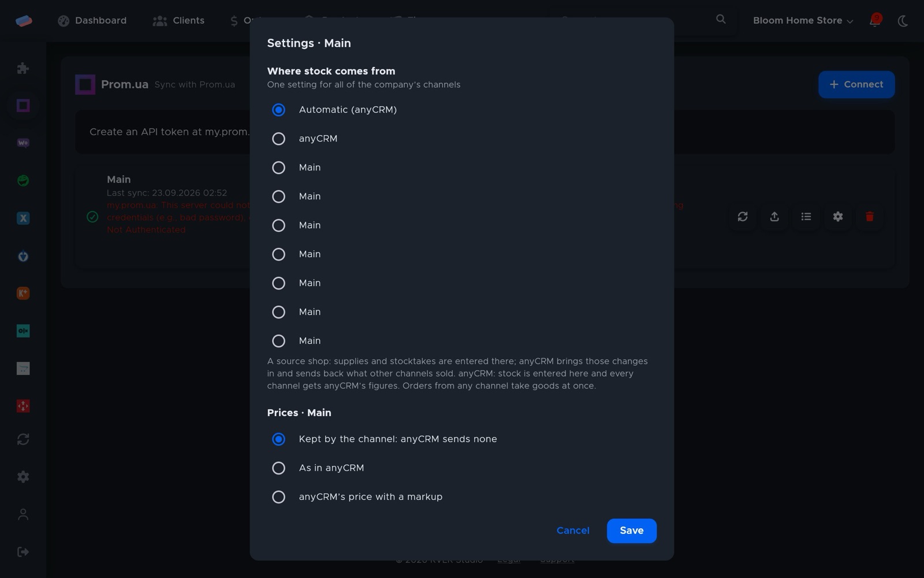Click the 'Settings · Main' dialog title
Viewport: 924px width, 578px height.
pyautogui.click(x=309, y=43)
